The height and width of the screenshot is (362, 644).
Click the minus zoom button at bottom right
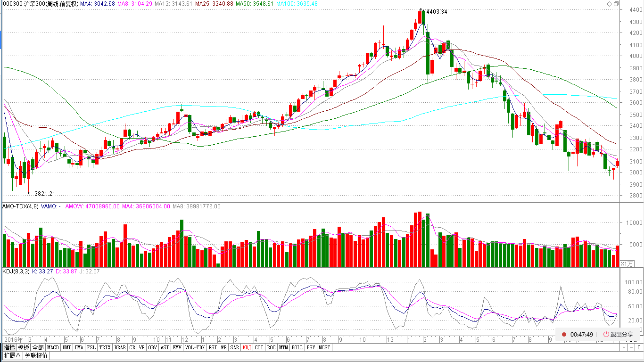[x=631, y=347]
